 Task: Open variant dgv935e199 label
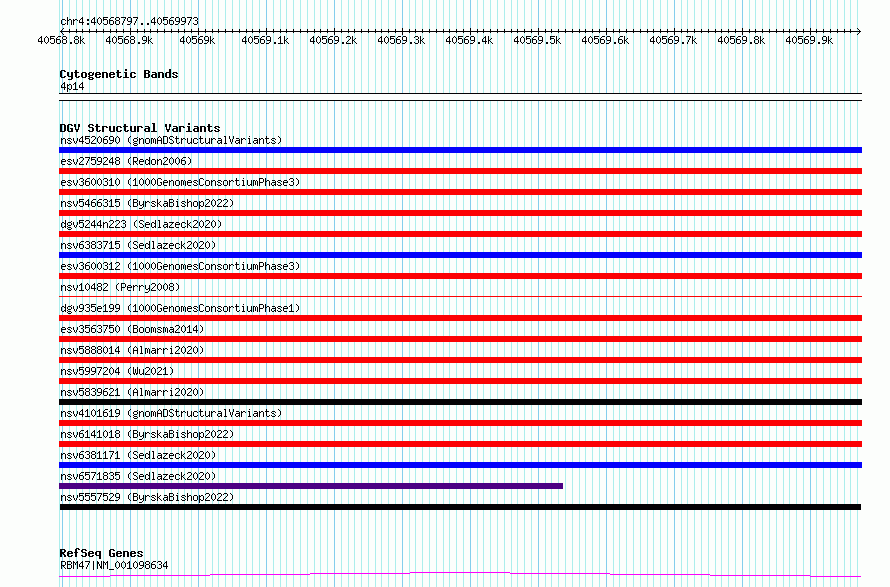[x=180, y=308]
